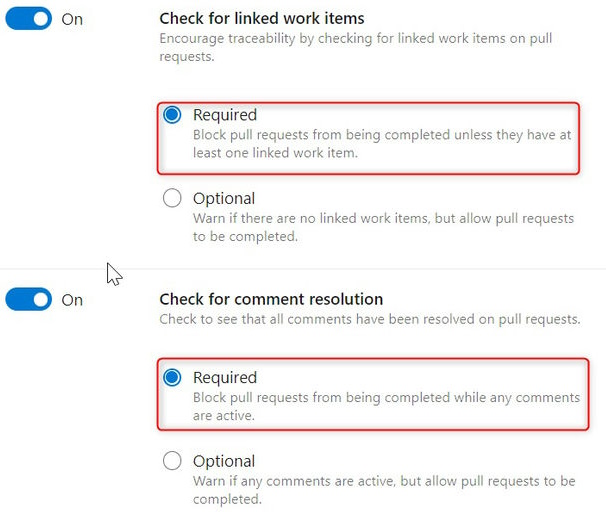Viewport: 606px width, 512px height.
Task: Select Required radio circle for comment resolution
Action: (172, 378)
